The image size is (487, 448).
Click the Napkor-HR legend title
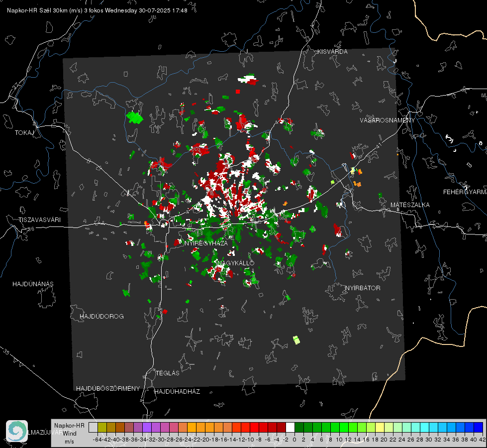click(x=69, y=426)
